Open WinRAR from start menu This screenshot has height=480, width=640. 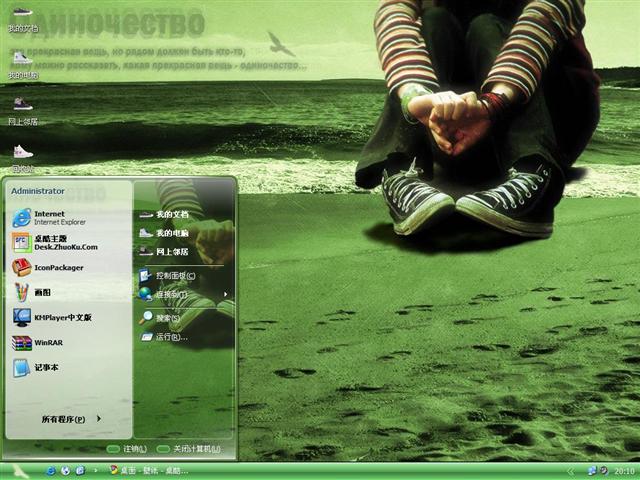coord(38,342)
